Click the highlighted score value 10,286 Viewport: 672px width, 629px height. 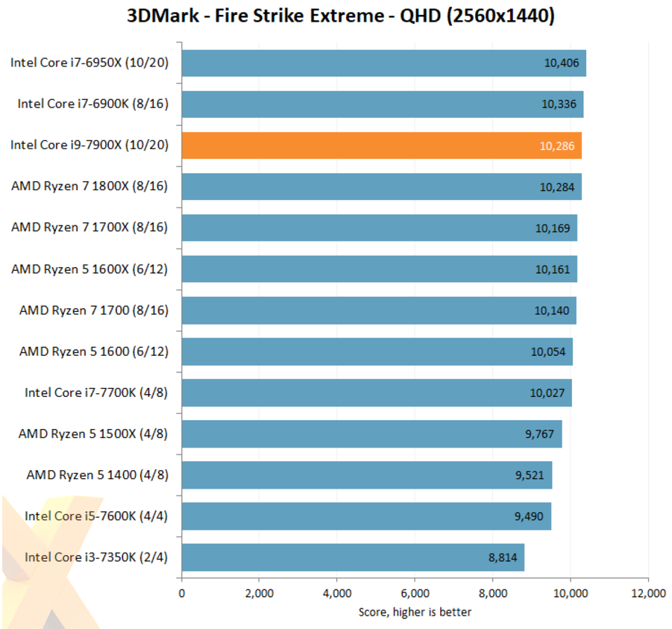click(x=556, y=146)
